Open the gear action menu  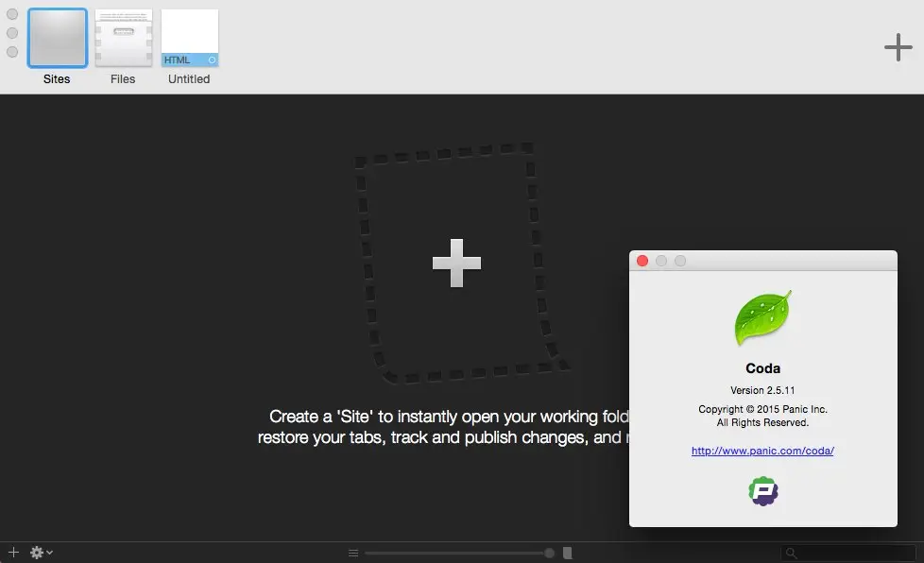(42, 553)
